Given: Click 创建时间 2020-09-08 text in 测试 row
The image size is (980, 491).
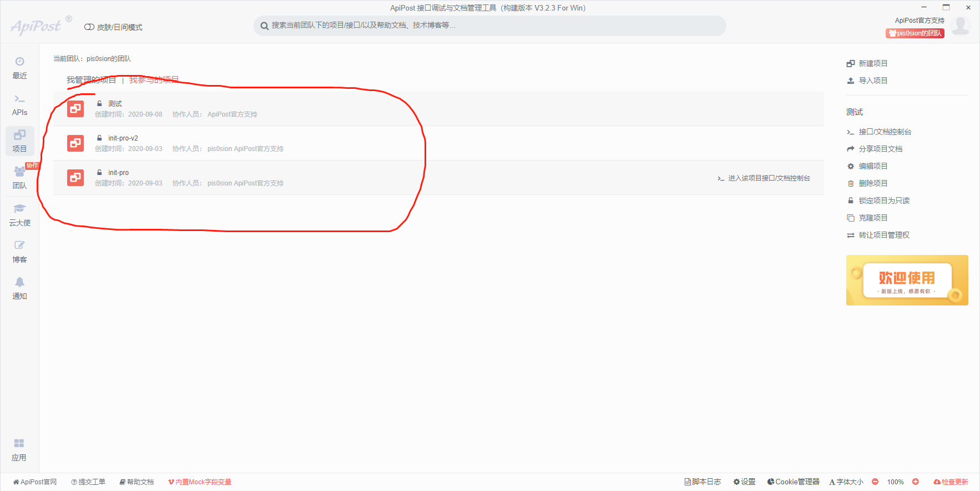Looking at the screenshot, I should tap(129, 114).
